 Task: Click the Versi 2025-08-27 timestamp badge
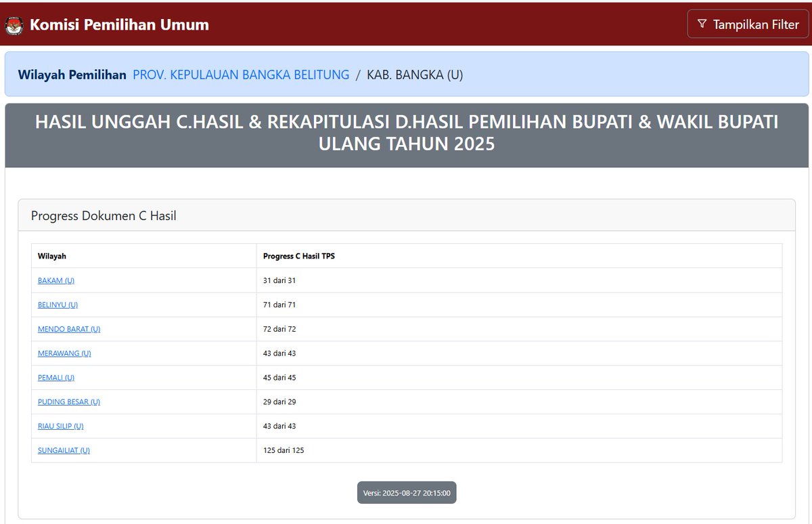406,492
